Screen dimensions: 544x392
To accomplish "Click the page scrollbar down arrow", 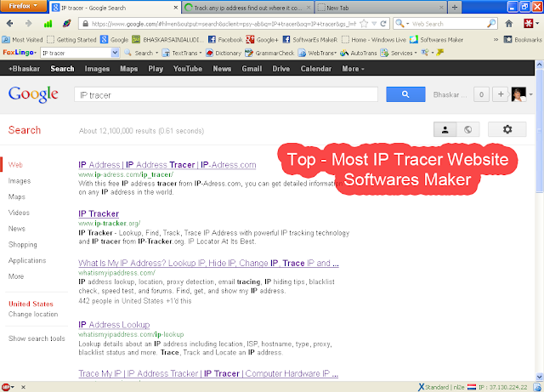I will tap(539, 377).
